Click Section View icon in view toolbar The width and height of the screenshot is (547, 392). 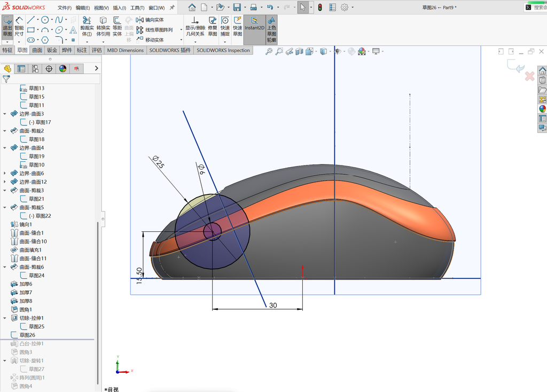(x=299, y=52)
